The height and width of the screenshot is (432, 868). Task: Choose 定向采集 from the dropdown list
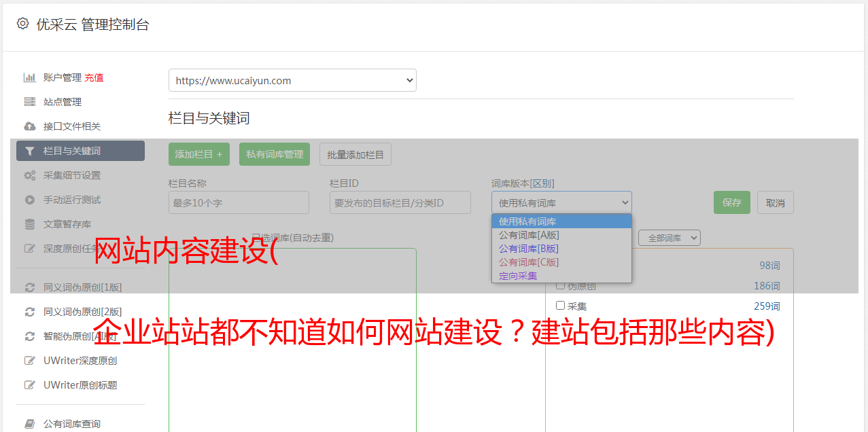tap(561, 276)
